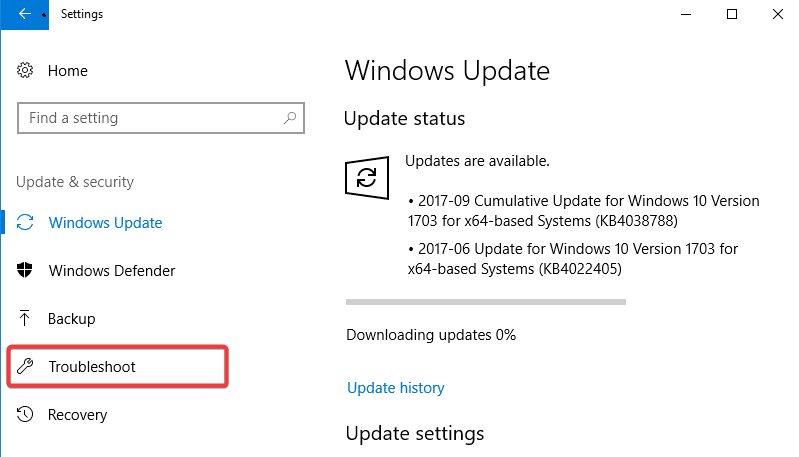The width and height of the screenshot is (799, 457).
Task: Click the update status sync icon
Action: point(367,178)
